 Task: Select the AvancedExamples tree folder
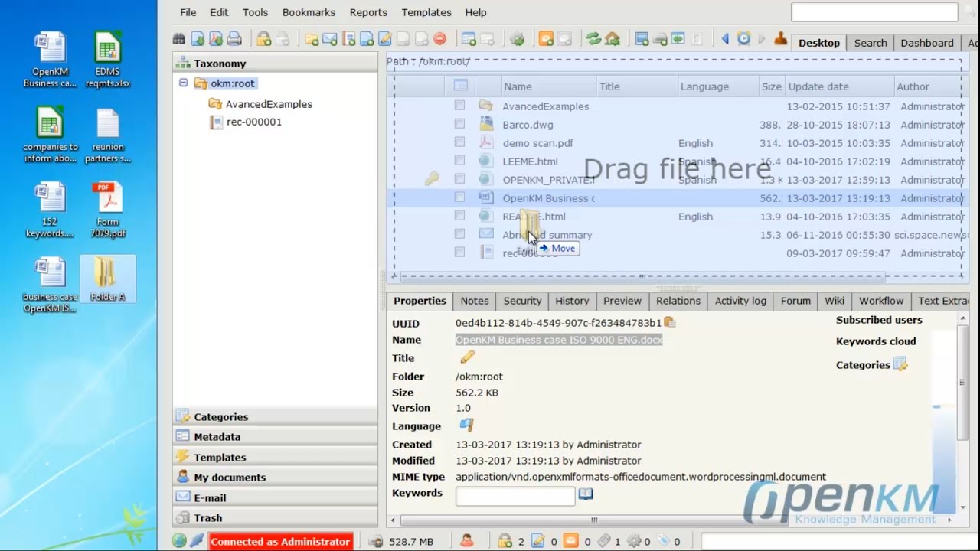(269, 104)
